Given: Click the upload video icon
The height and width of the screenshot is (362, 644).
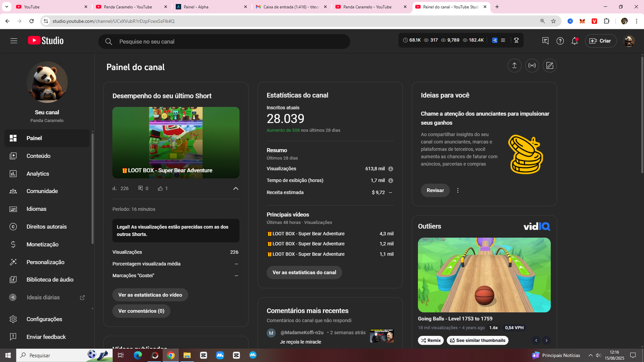Looking at the screenshot, I should [x=514, y=66].
